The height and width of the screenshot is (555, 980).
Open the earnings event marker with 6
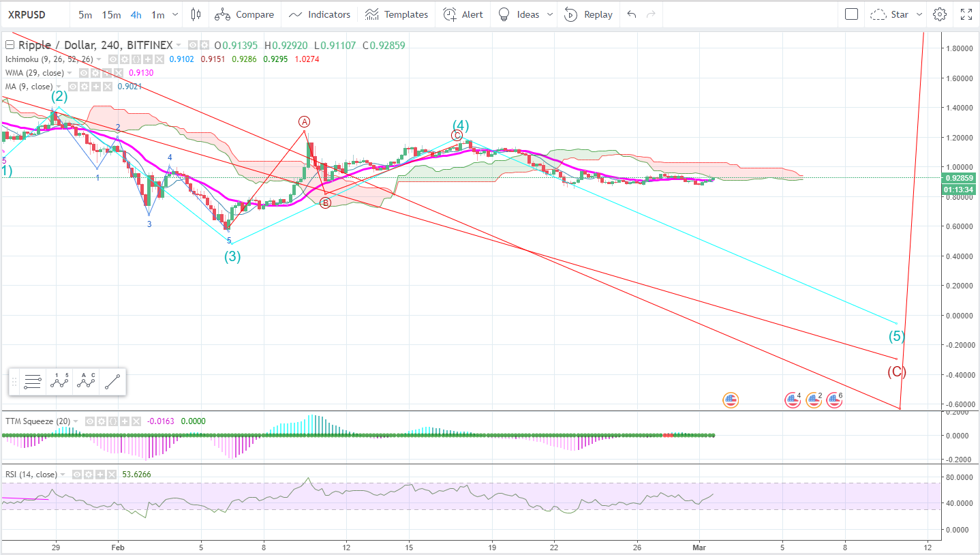point(835,400)
